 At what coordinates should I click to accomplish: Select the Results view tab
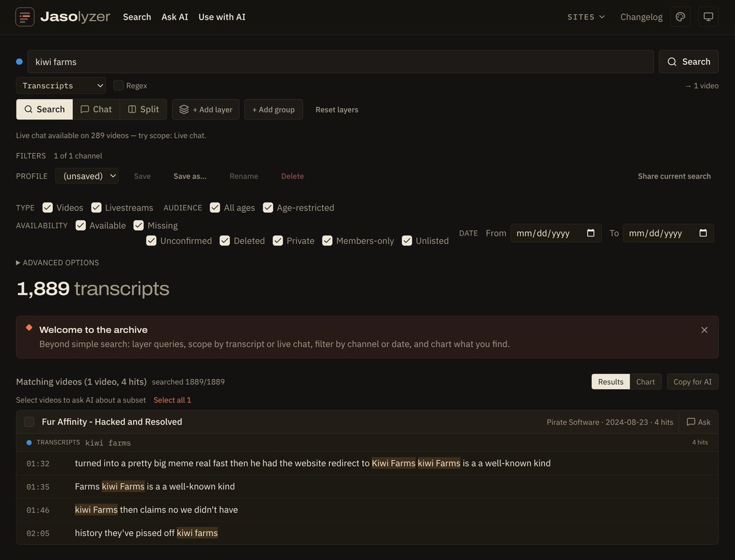611,382
